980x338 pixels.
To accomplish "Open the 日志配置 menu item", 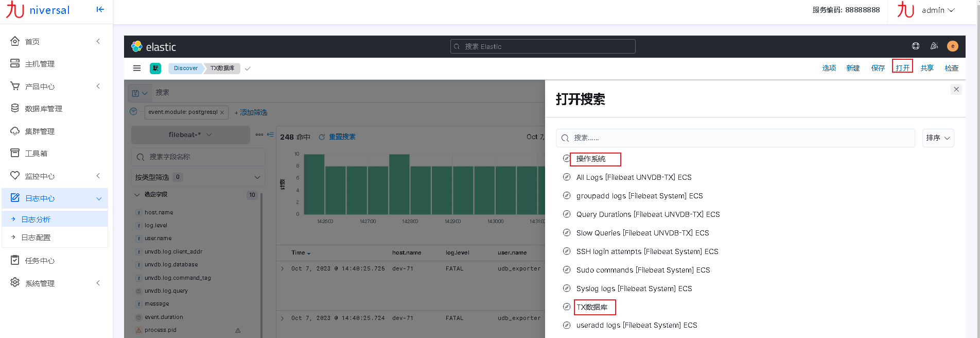I will [36, 238].
